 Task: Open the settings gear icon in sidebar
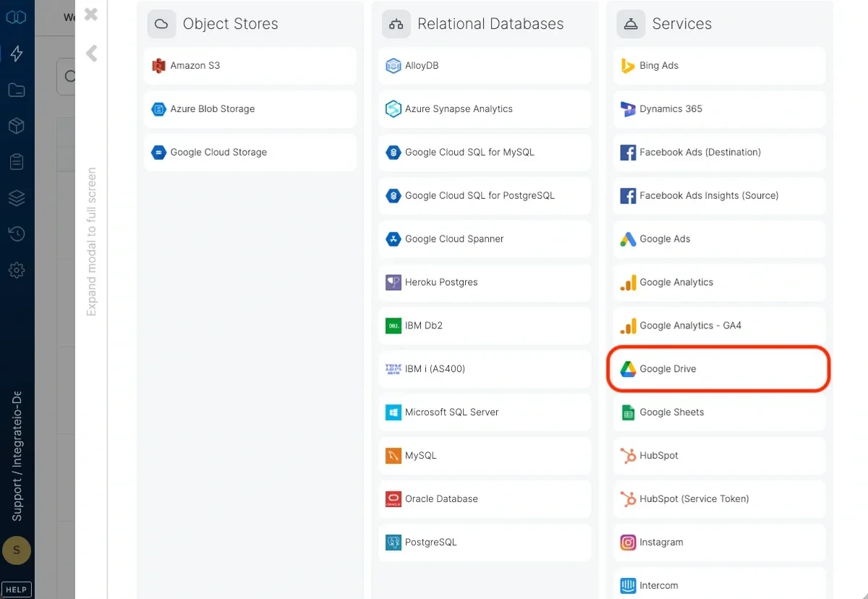tap(16, 270)
